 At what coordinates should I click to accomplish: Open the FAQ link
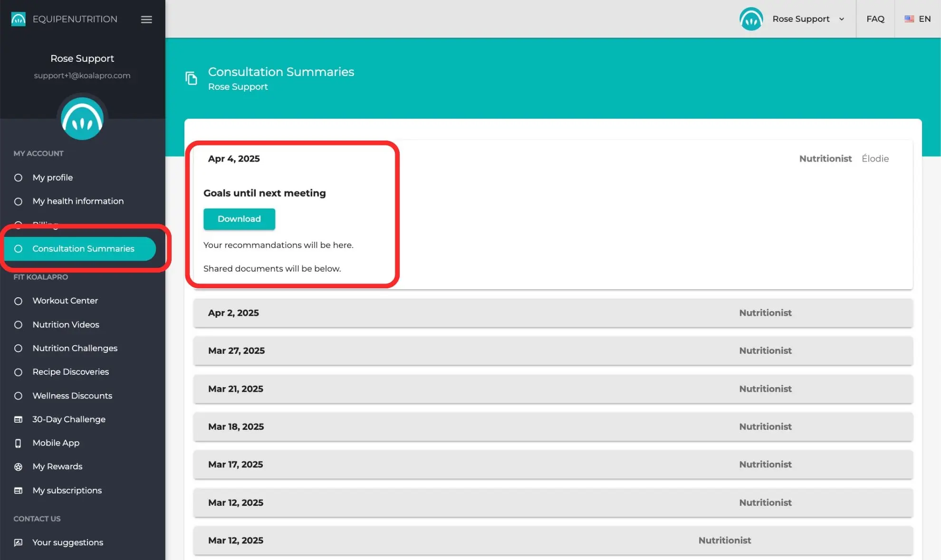[x=875, y=19]
